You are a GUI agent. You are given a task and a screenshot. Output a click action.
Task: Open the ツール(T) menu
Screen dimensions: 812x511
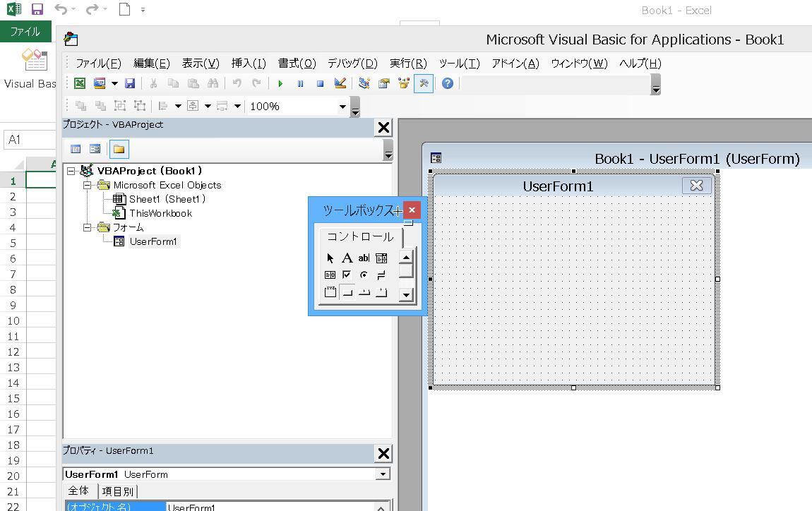point(460,63)
